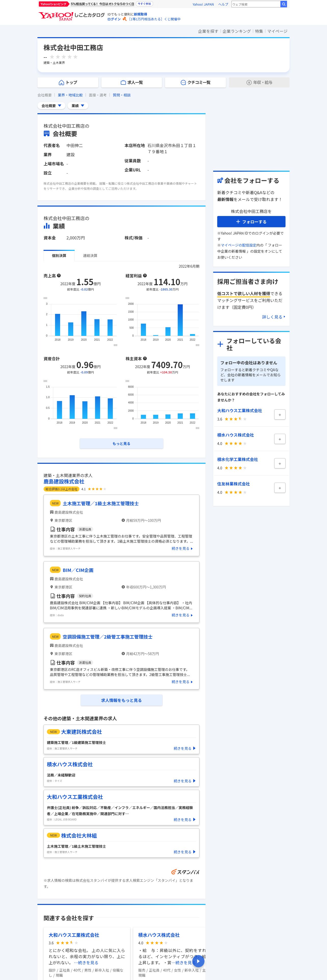Click 大和ハウス工業株式会社 in follow suggestions
Screen dimensions: 327x980
(x=239, y=411)
